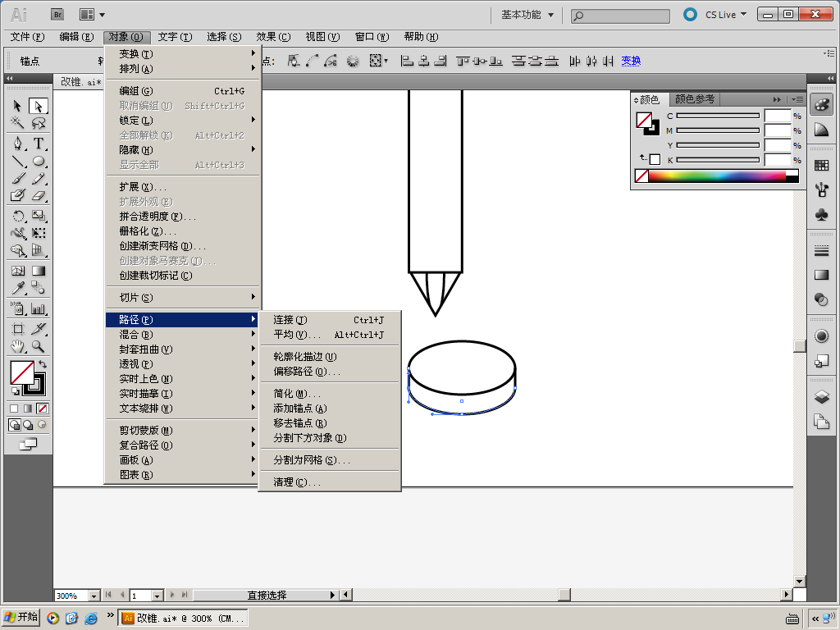Open the Color panel dock icon
Image resolution: width=840 pixels, height=630 pixels.
point(821,105)
